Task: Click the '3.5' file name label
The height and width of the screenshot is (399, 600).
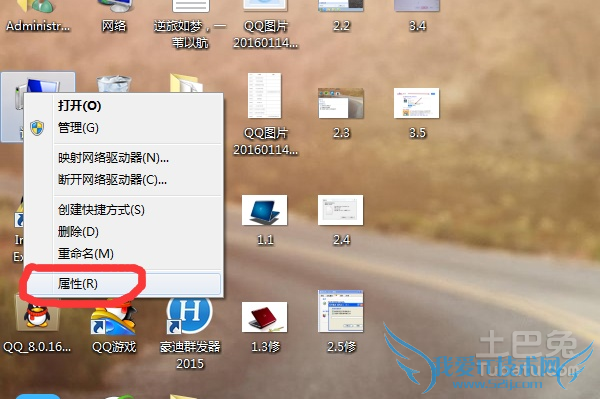Action: pos(417,133)
